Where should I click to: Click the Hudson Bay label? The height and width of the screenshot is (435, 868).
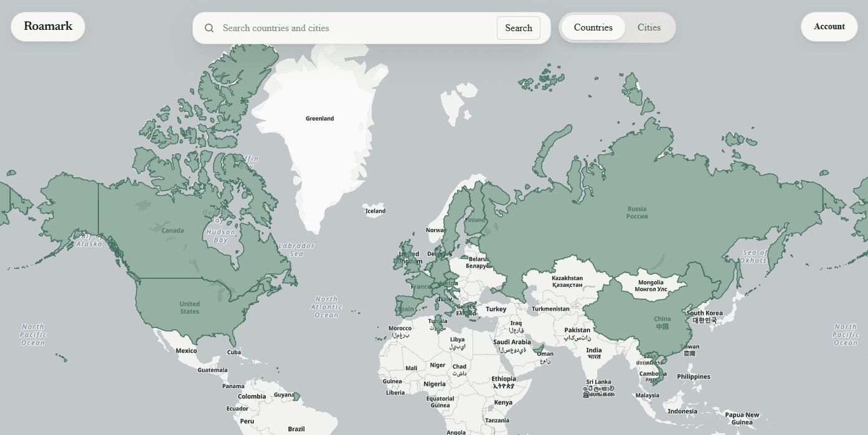[x=221, y=236]
